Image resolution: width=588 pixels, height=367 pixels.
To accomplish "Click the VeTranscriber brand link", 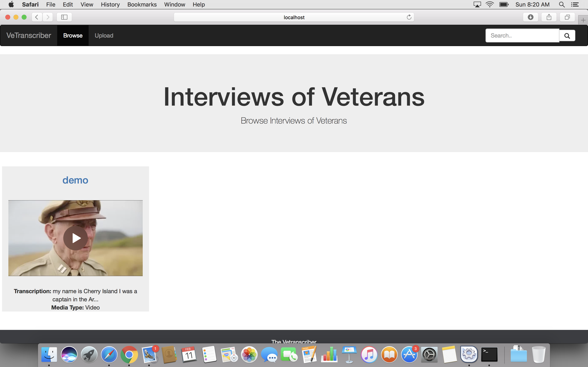I will click(x=29, y=36).
